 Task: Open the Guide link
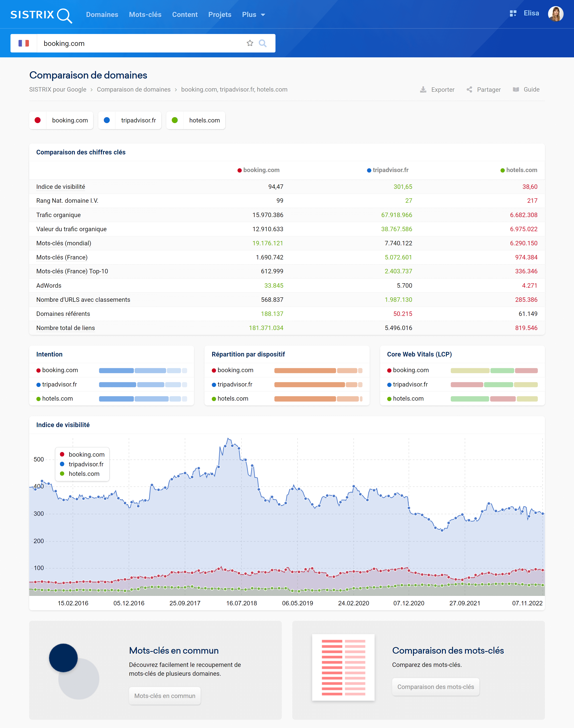tap(526, 90)
